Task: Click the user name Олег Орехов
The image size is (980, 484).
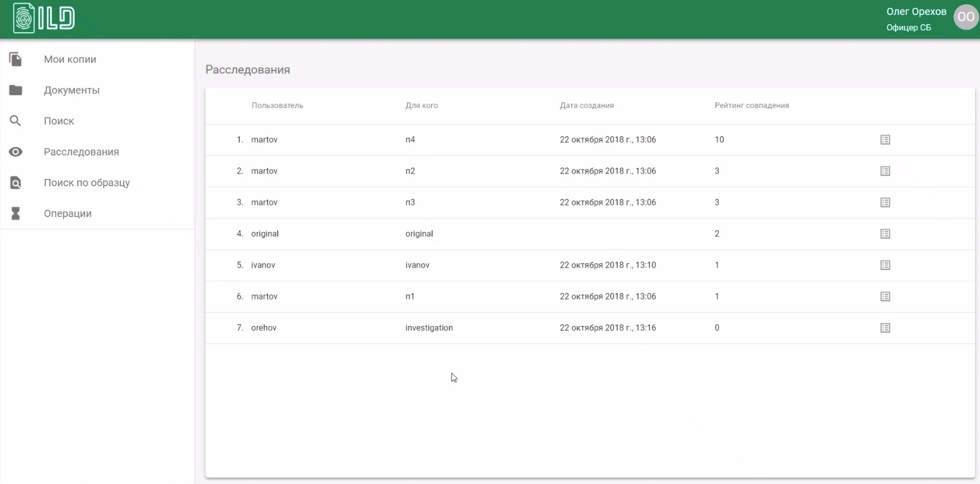Action: point(916,11)
